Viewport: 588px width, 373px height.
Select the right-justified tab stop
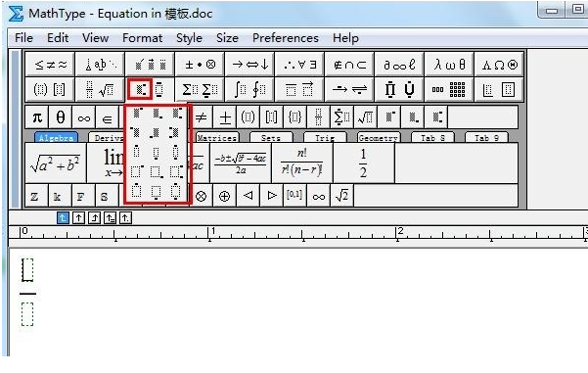point(94,217)
